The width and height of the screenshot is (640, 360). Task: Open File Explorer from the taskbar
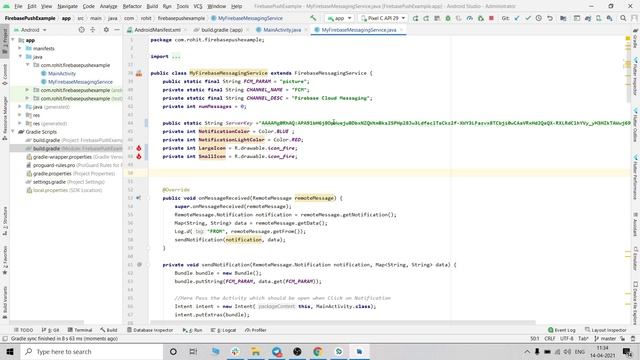[256, 351]
